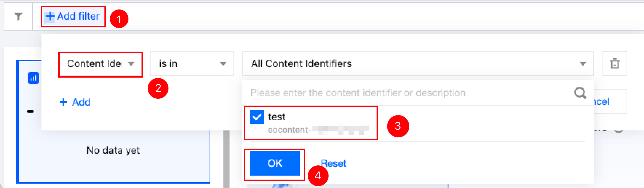Uncheck the test content identifier checkbox
The width and height of the screenshot is (644, 188).
coord(257,117)
